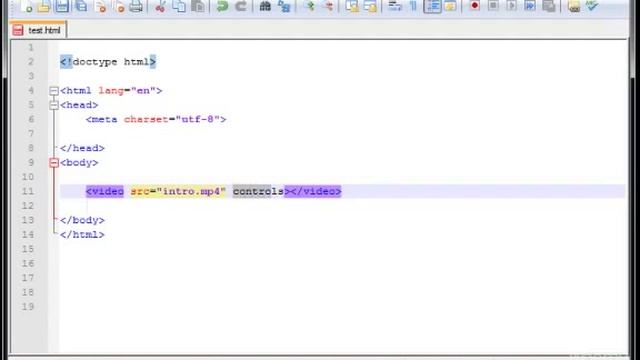Image resolution: width=640 pixels, height=360 pixels.
Task: Click the Close All documents icon
Action: (x=119, y=6)
